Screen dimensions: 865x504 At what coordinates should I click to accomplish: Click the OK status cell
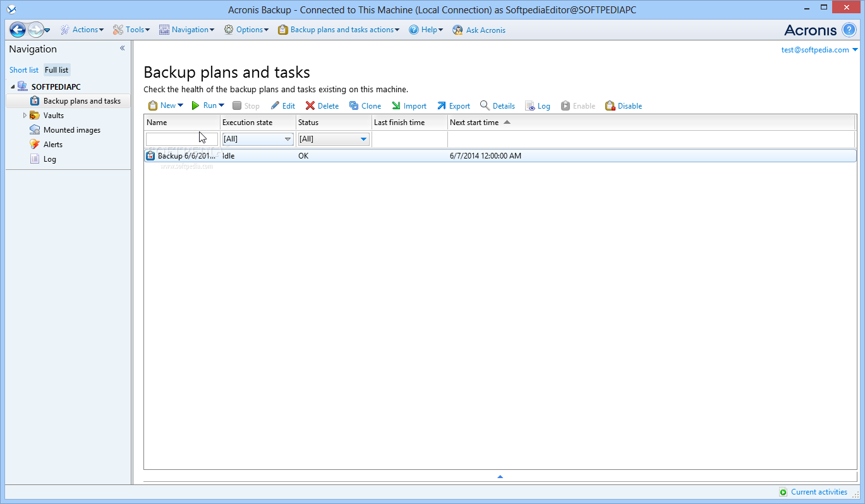[x=303, y=156]
